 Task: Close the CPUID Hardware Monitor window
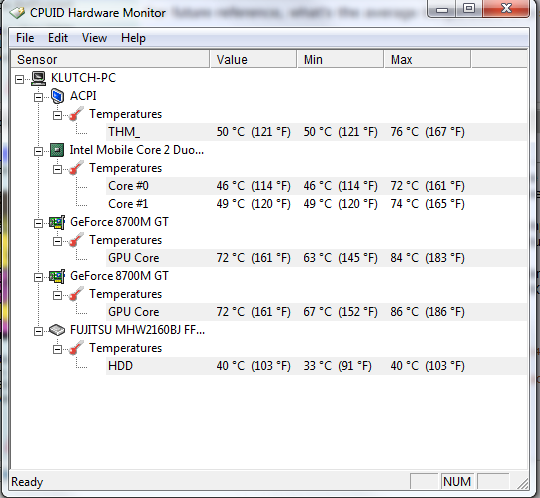click(506, 9)
